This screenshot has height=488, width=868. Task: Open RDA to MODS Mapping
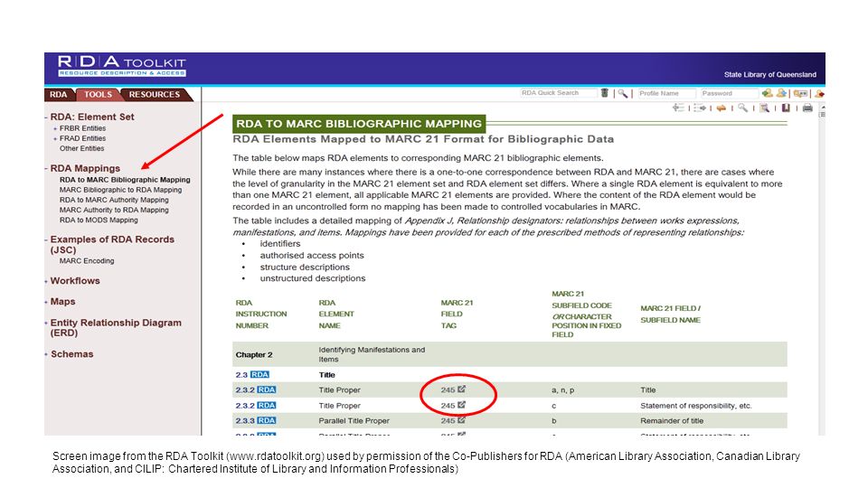coord(99,220)
